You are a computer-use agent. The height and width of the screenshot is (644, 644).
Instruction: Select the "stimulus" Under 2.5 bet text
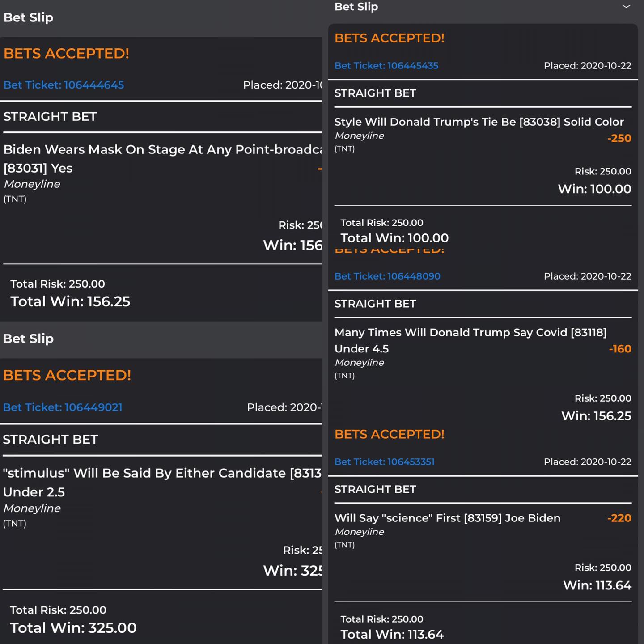[x=162, y=483]
